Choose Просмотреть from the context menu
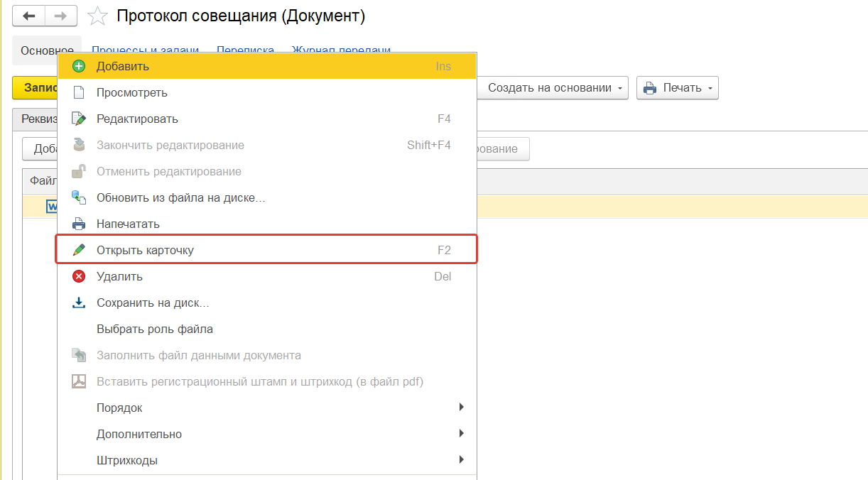This screenshot has height=480, width=868. point(132,92)
